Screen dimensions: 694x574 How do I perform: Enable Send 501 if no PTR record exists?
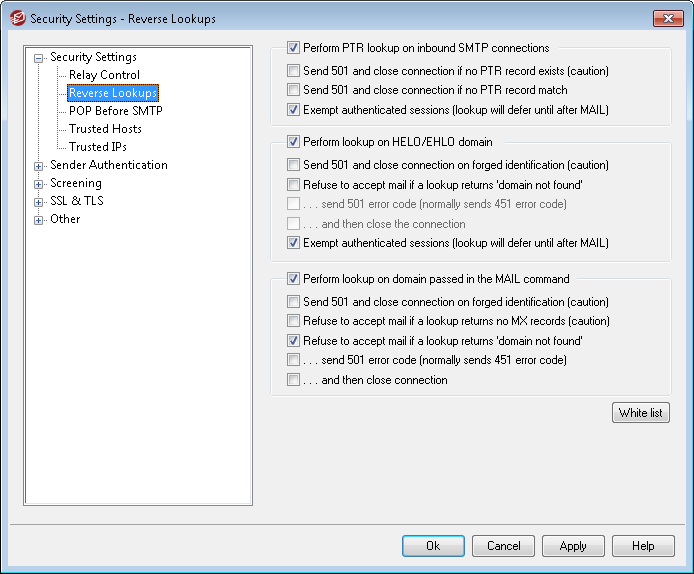click(x=293, y=71)
